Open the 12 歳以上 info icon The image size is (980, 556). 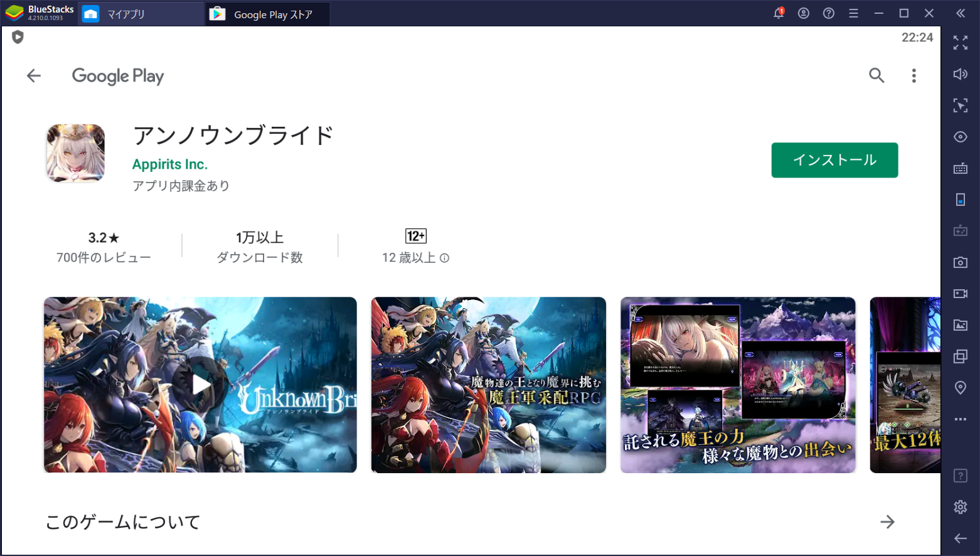pyautogui.click(x=444, y=258)
